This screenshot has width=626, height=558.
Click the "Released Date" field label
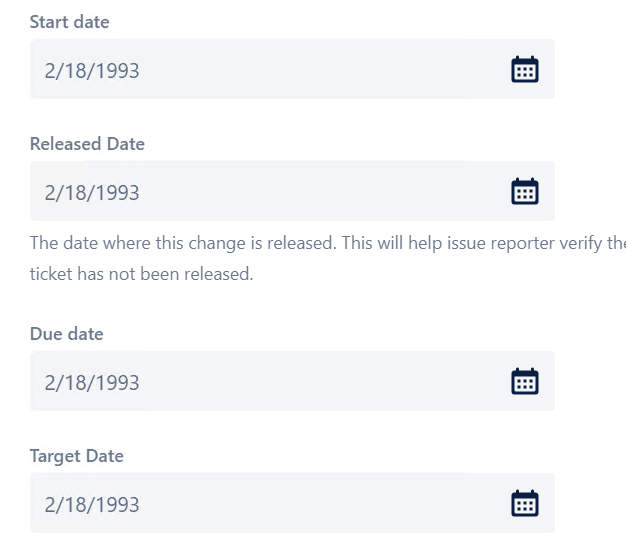87,144
